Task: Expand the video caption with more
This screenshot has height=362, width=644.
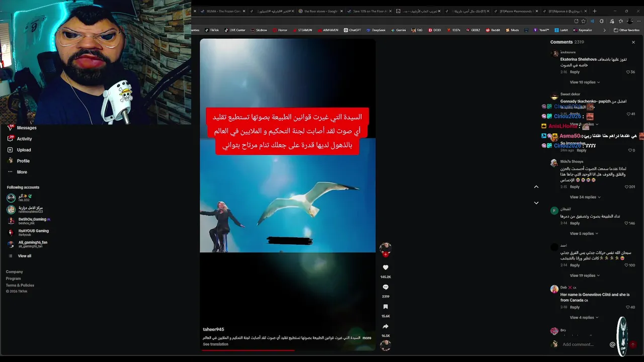Action: click(367, 338)
